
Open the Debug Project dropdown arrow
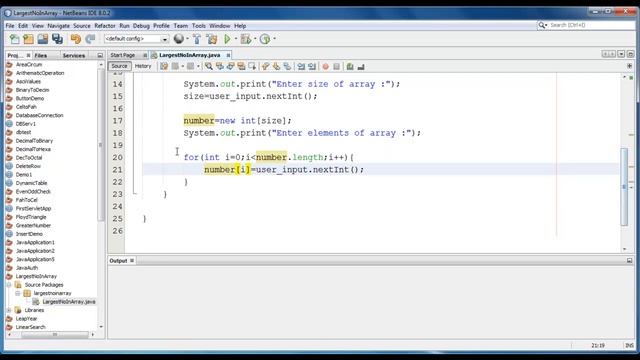pos(255,39)
